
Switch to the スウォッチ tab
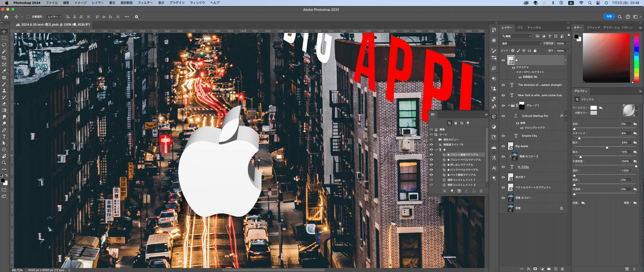click(x=593, y=27)
